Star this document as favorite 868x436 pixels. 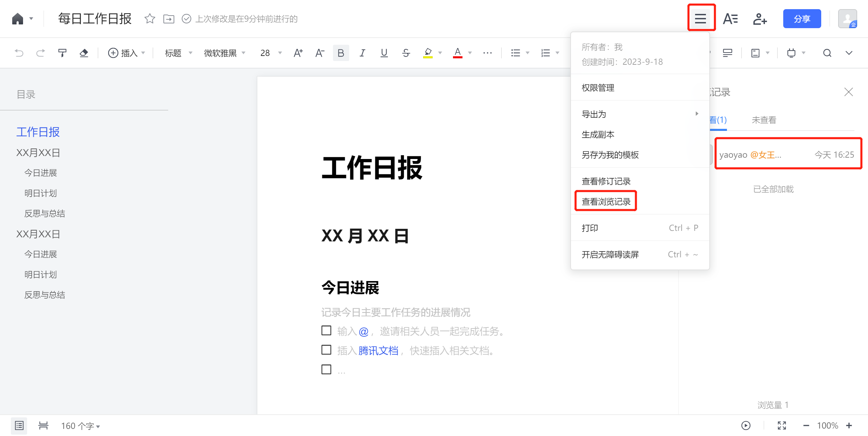(150, 19)
